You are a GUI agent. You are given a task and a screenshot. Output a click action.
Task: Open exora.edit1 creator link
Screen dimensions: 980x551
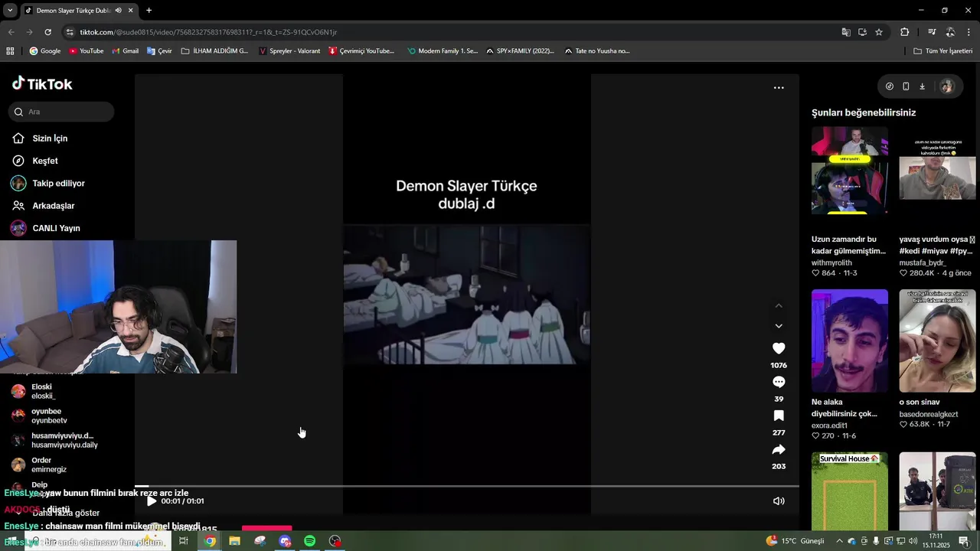pyautogui.click(x=829, y=425)
